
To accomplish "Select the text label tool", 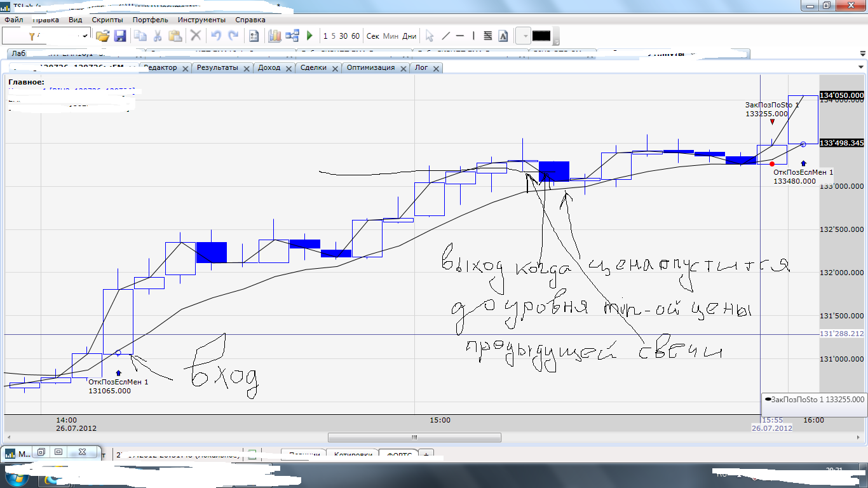I will point(503,36).
